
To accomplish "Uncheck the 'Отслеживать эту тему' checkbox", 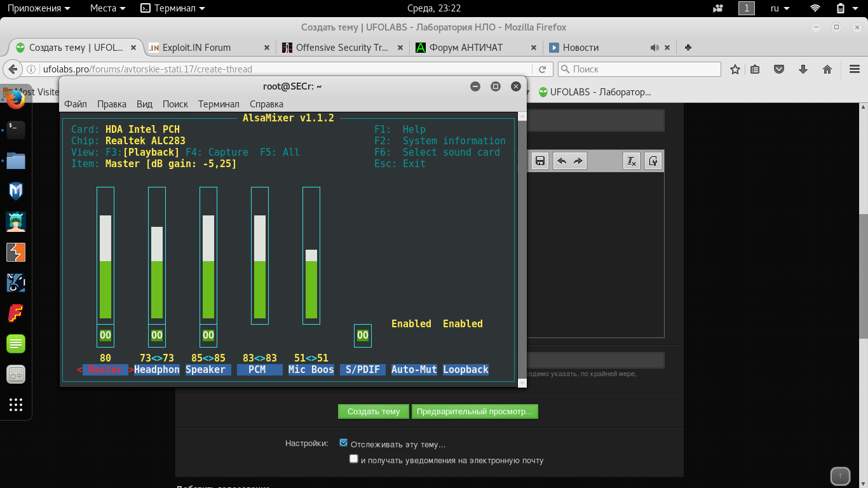I will [x=344, y=443].
